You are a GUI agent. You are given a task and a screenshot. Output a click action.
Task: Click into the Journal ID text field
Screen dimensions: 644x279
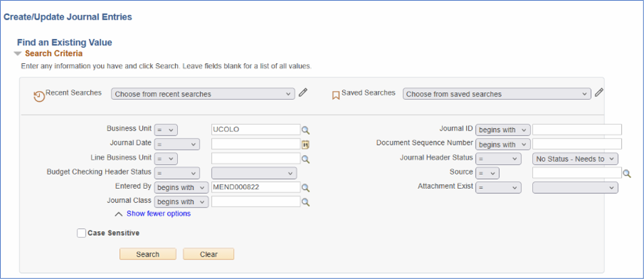coord(577,129)
